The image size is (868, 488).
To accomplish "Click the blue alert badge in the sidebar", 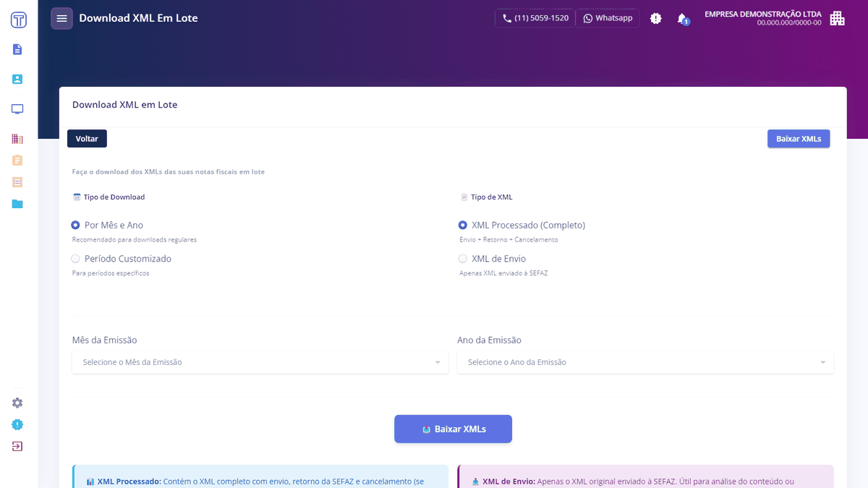I will [17, 424].
